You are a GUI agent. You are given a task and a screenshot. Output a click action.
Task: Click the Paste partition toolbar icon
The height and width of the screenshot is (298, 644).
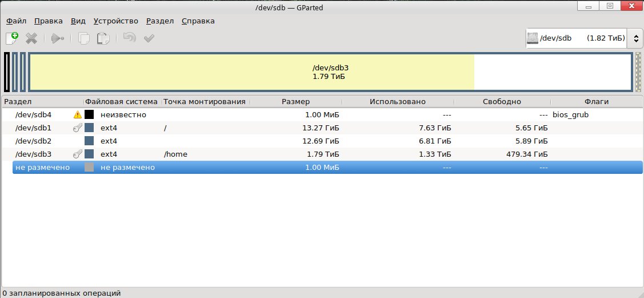[x=103, y=39]
